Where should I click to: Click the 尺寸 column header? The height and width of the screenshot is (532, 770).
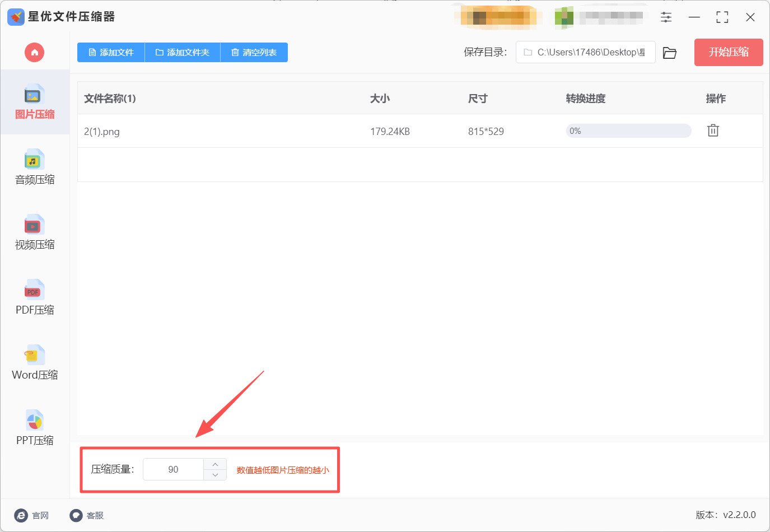pos(478,99)
